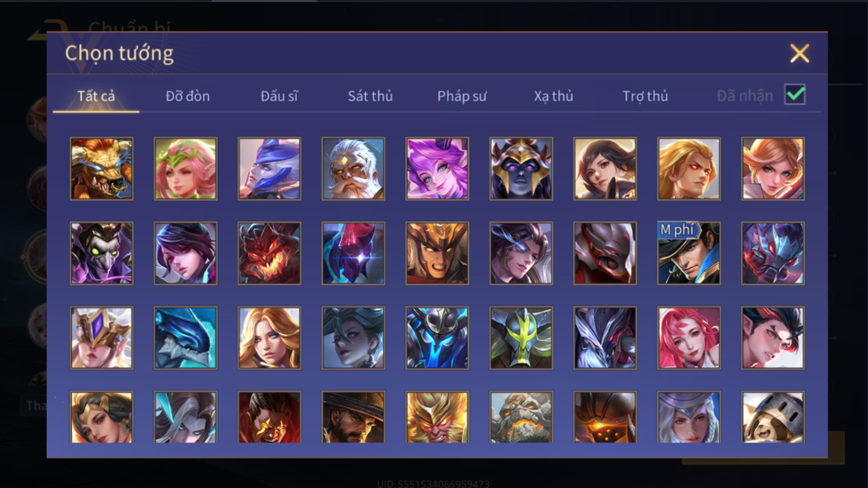Choose the white-bearded old man hero
The width and height of the screenshot is (868, 488).
[353, 169]
